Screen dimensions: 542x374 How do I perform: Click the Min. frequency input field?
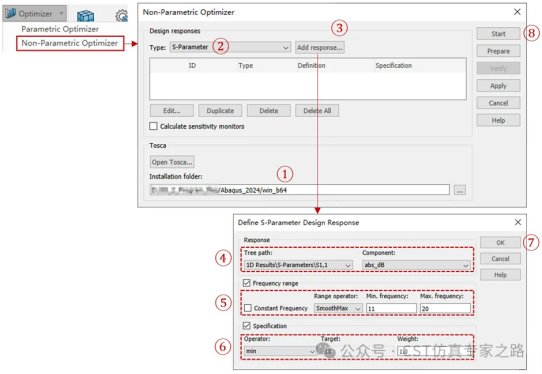[x=391, y=308]
